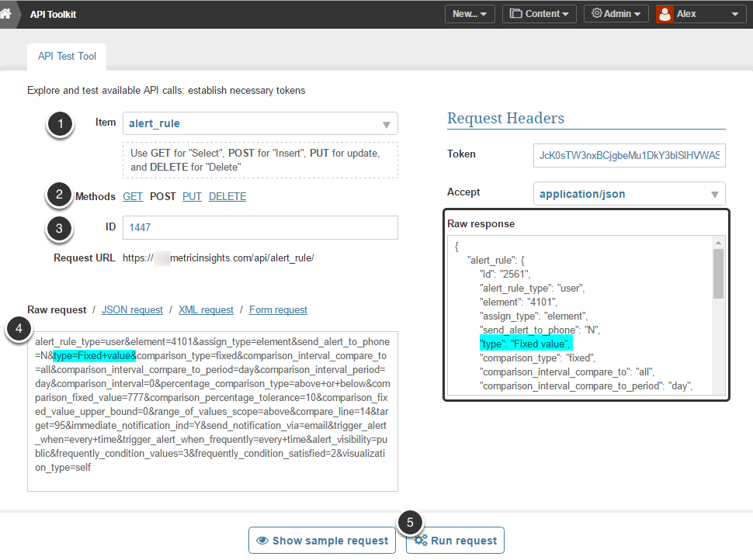Image resolution: width=753 pixels, height=560 pixels.
Task: Click the gear icon on Admin menu
Action: 597,14
